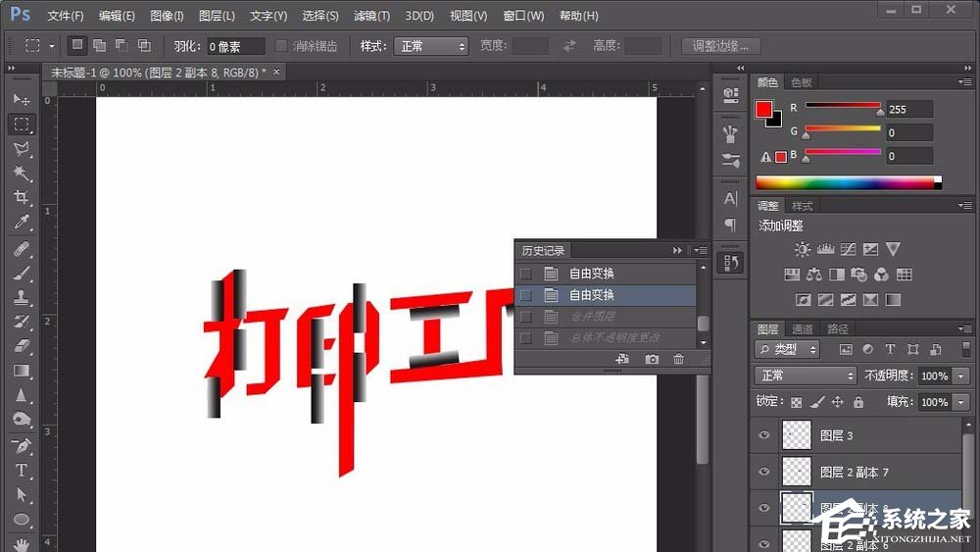Click the 调整边缘... button
The width and height of the screenshot is (980, 552).
tap(720, 46)
